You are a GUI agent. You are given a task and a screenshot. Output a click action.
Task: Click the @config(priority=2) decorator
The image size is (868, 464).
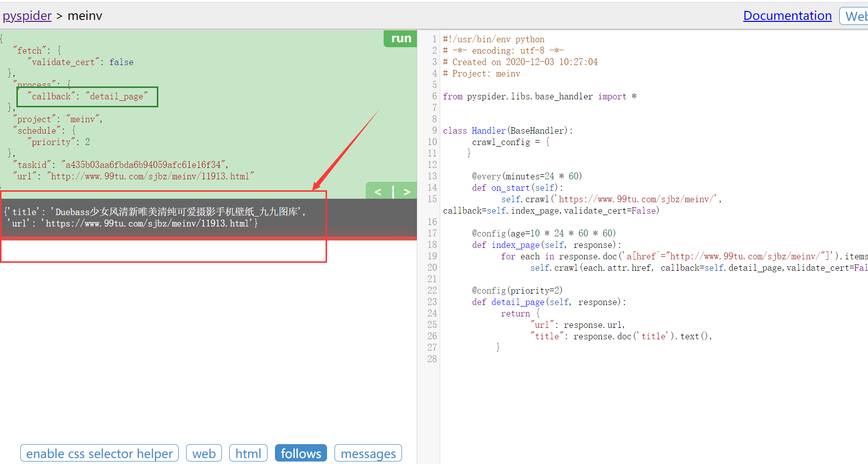(x=517, y=291)
